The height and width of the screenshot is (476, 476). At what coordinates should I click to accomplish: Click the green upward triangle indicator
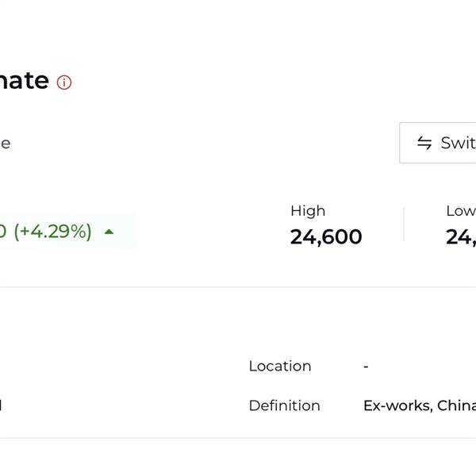pyautogui.click(x=109, y=232)
